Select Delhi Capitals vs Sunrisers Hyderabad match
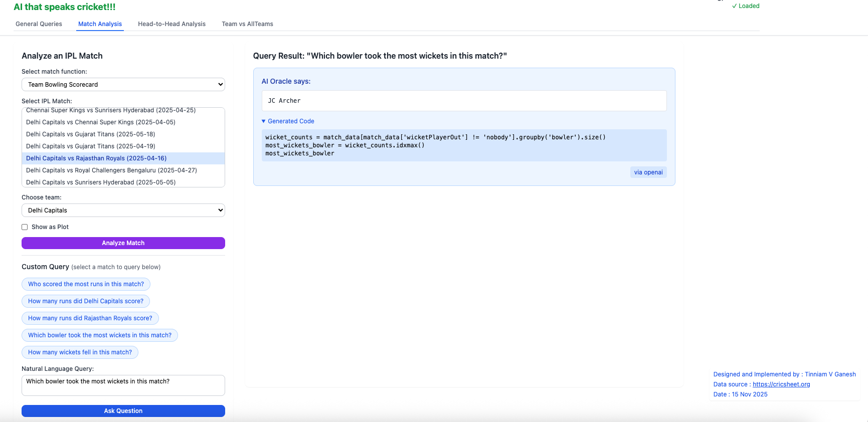The height and width of the screenshot is (422, 868). click(x=101, y=182)
